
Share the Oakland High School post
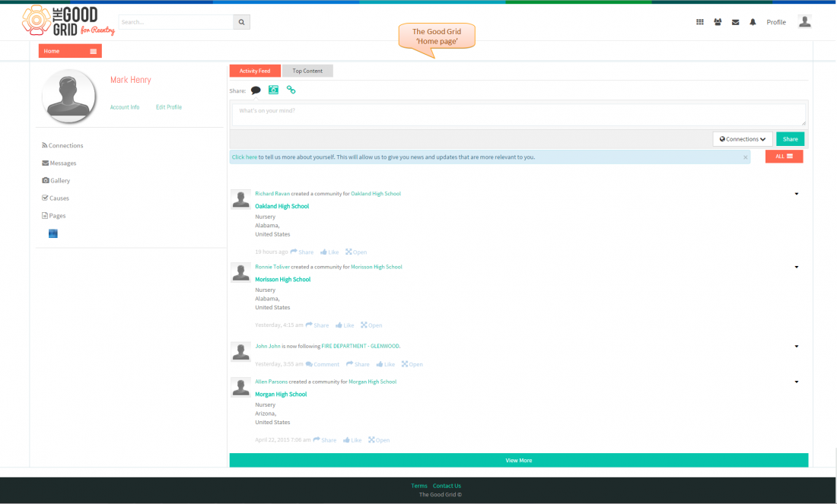301,252
